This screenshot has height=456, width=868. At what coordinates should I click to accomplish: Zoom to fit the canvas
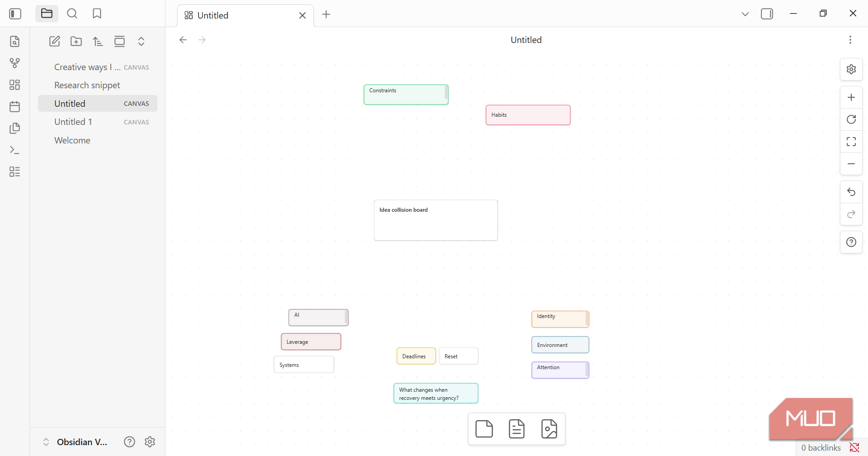click(x=851, y=142)
